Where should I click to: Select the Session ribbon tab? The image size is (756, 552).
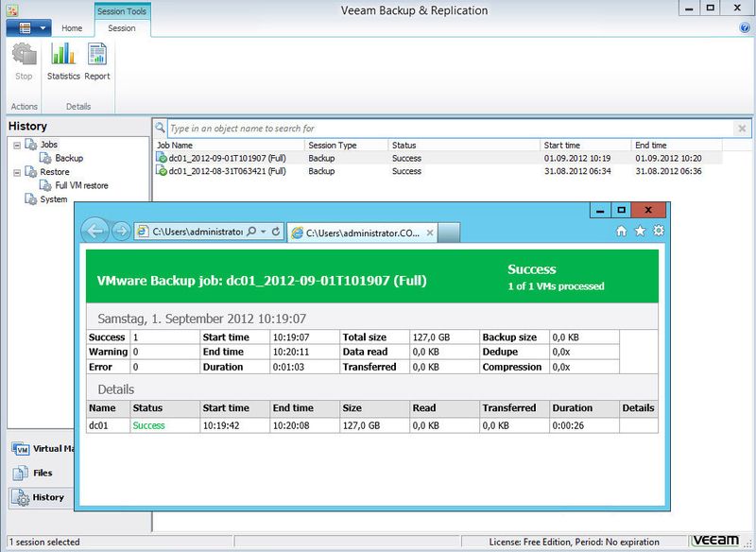122,28
